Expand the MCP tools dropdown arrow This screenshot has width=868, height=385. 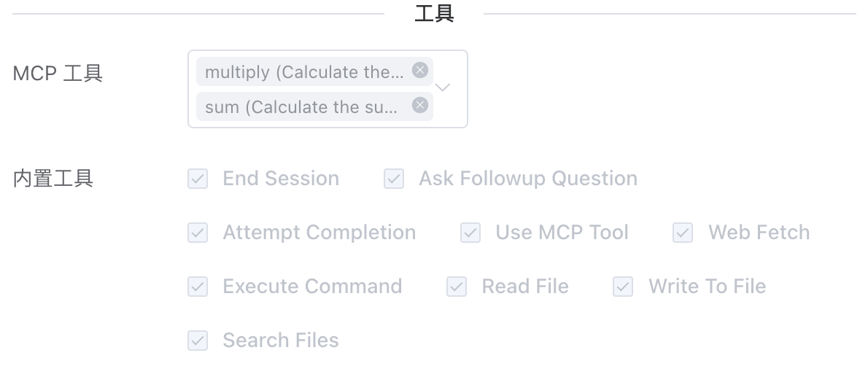click(443, 87)
